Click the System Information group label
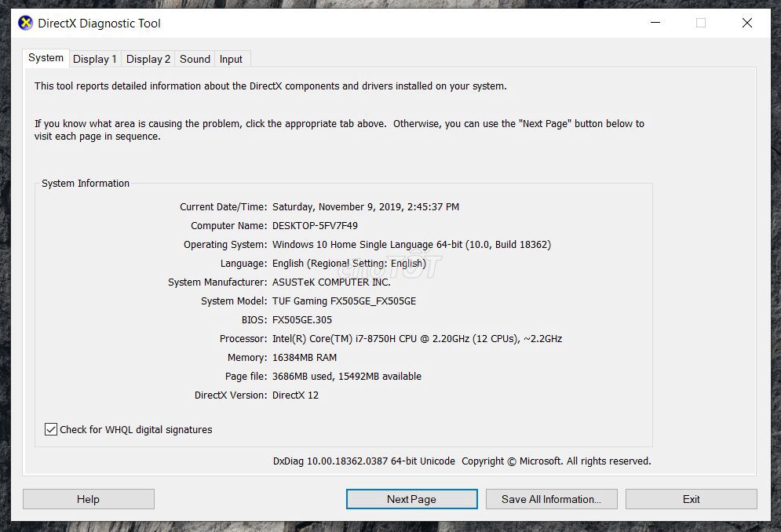 pos(86,184)
